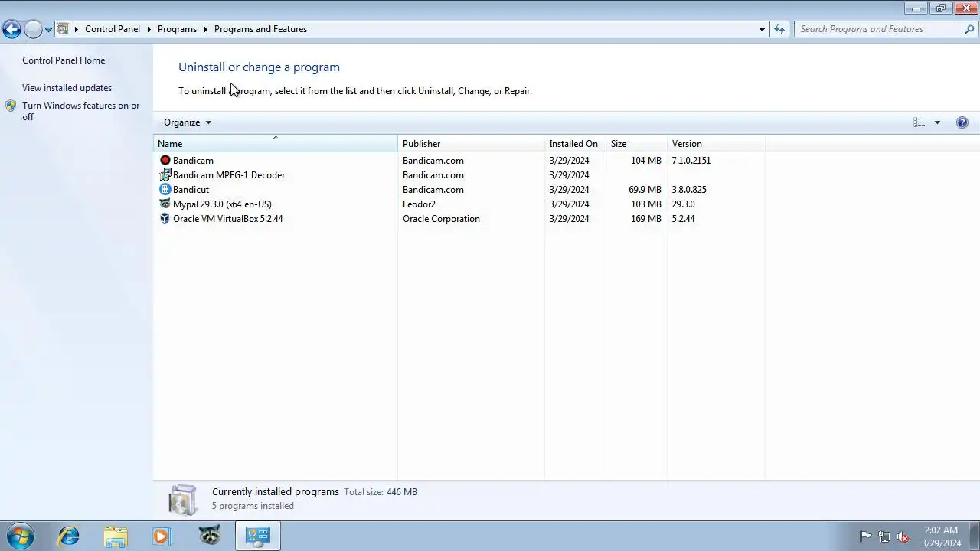Expand the arrow after Programs breadcrumb

point(205,29)
